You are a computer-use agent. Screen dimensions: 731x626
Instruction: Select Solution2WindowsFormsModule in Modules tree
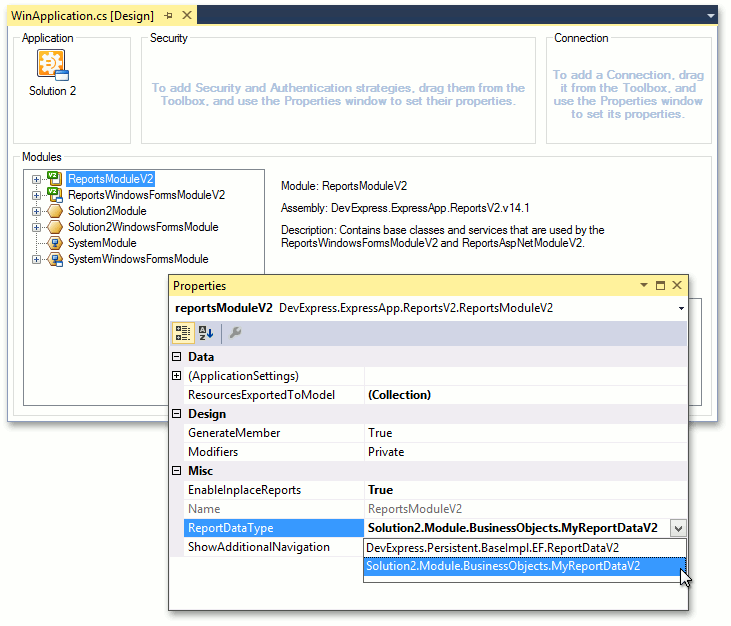coord(143,227)
